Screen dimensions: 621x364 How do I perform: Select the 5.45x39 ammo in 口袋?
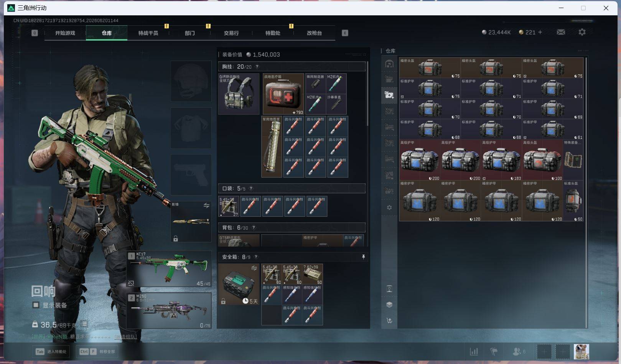229,206
